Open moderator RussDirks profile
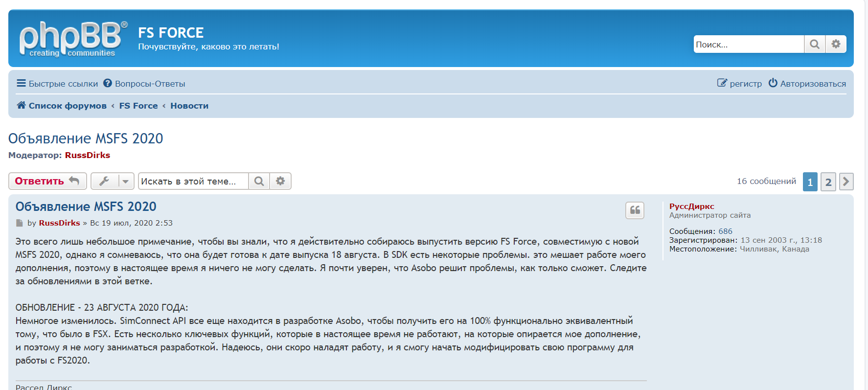The image size is (868, 390). pos(88,155)
